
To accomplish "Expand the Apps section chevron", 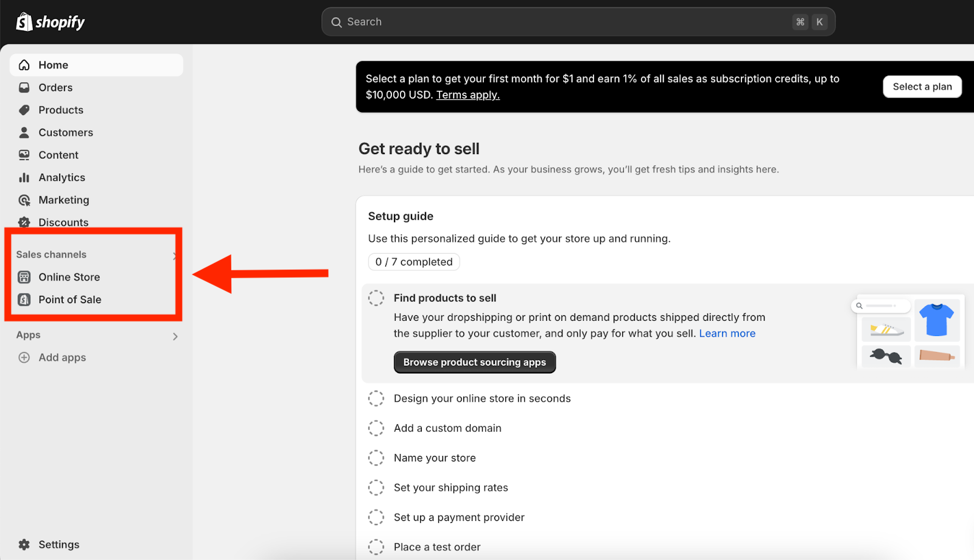I will click(x=175, y=337).
